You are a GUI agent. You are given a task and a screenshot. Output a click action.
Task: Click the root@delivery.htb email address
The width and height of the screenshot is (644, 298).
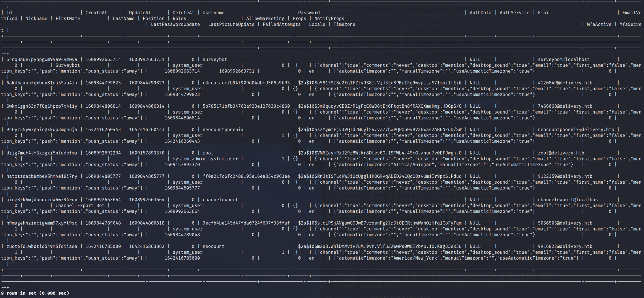tap(561, 153)
